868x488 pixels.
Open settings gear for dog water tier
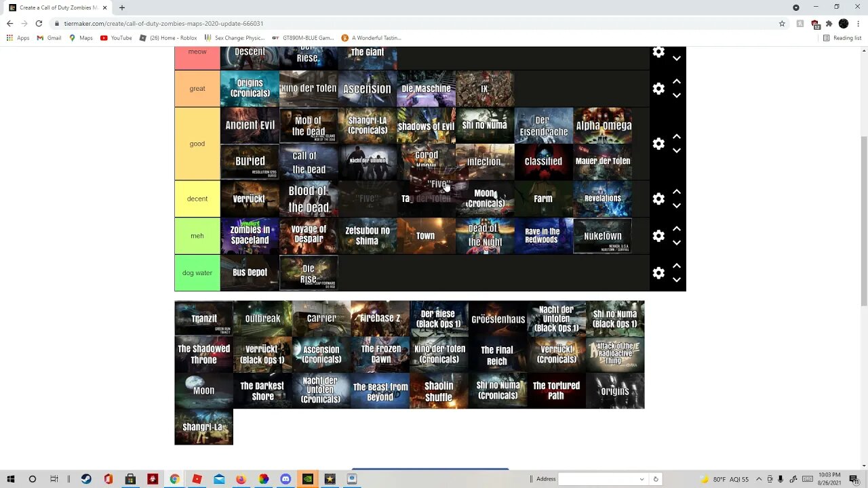point(658,272)
